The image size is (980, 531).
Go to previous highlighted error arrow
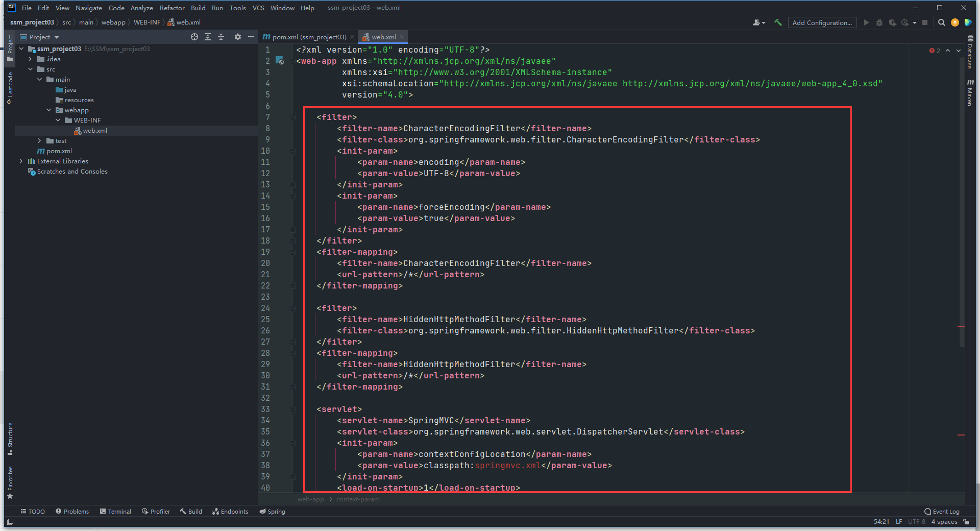click(x=948, y=51)
